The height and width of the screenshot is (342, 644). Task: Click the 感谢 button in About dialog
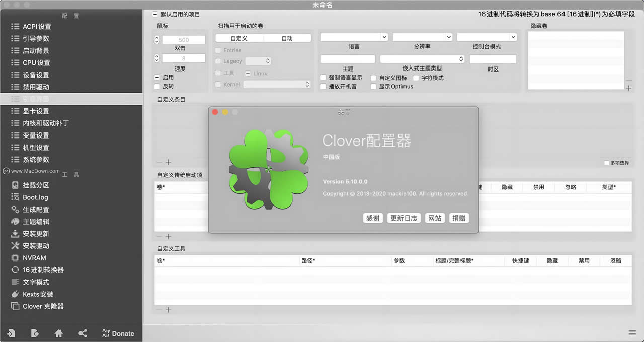pyautogui.click(x=373, y=218)
